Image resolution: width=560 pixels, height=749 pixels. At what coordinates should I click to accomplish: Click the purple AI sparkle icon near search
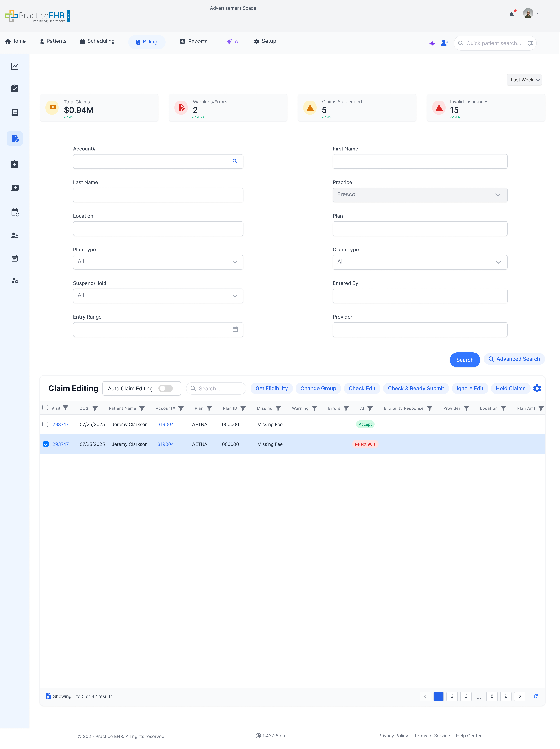click(x=432, y=43)
